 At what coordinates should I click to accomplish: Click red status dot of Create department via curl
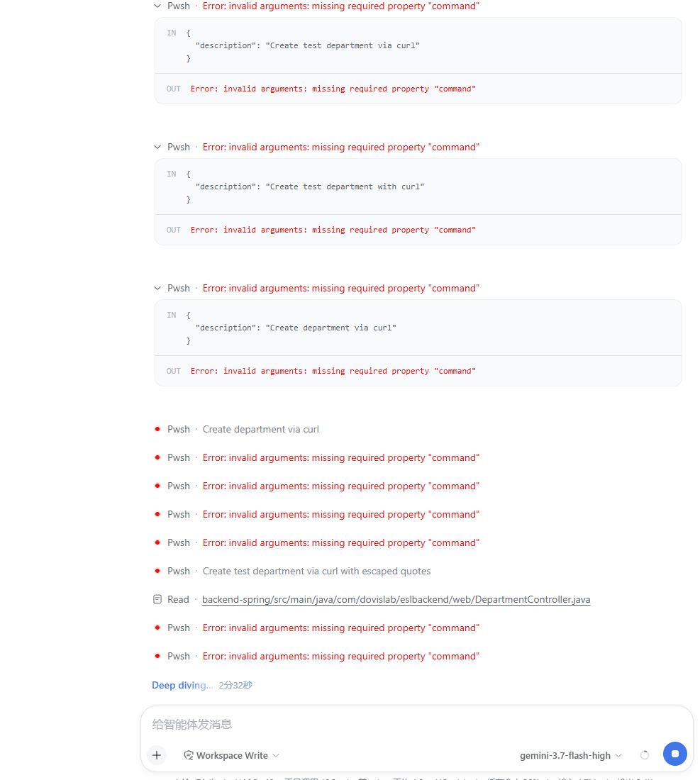coord(157,429)
